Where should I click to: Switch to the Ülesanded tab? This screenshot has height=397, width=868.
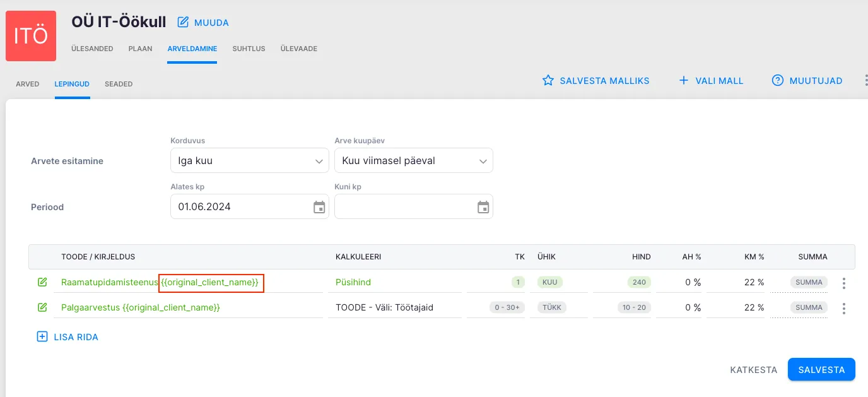point(92,49)
